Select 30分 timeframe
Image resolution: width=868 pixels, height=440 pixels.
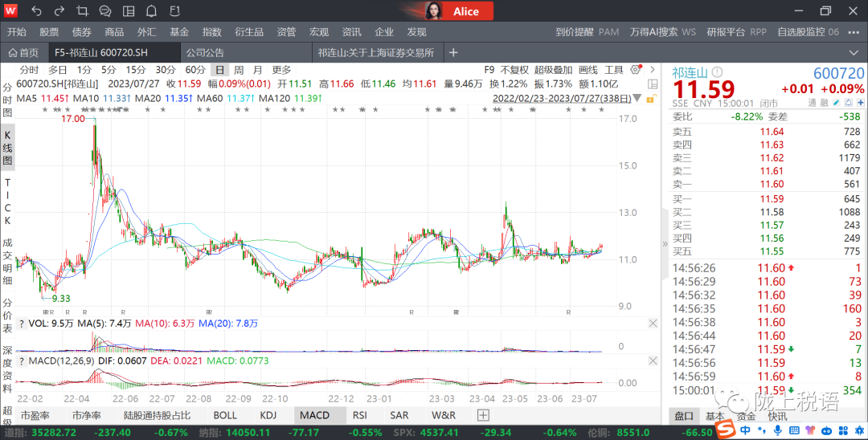pyautogui.click(x=165, y=70)
